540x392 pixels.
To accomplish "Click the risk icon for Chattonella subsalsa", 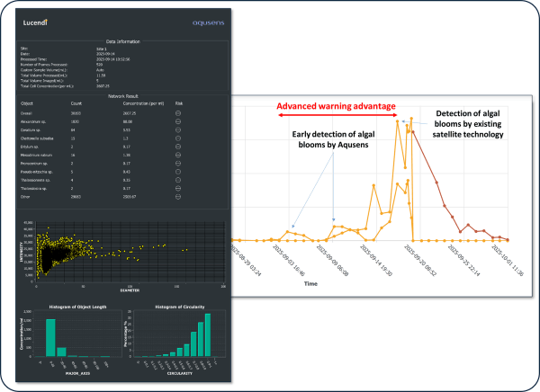I will pyautogui.click(x=178, y=138).
